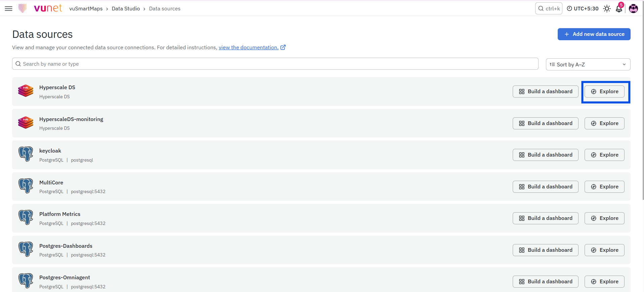Focus the Search by name or type field
Image resolution: width=644 pixels, height=292 pixels.
275,64
